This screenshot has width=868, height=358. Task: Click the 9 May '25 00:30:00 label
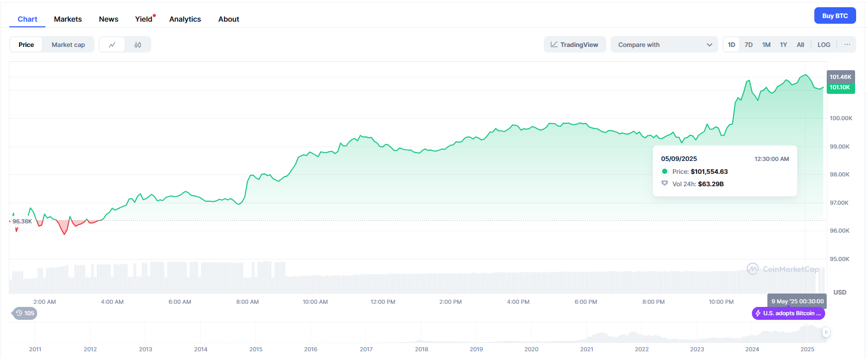(x=797, y=301)
